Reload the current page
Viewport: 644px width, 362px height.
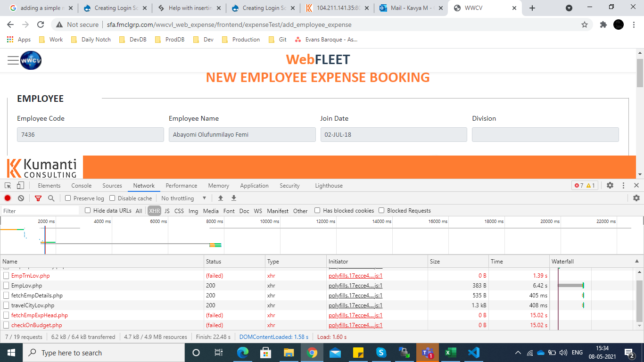(x=41, y=25)
